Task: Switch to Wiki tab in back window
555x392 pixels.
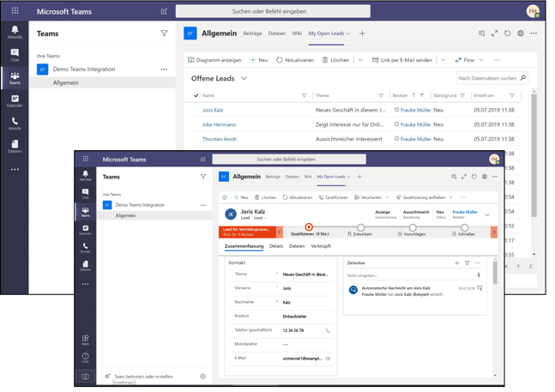Action: [297, 33]
